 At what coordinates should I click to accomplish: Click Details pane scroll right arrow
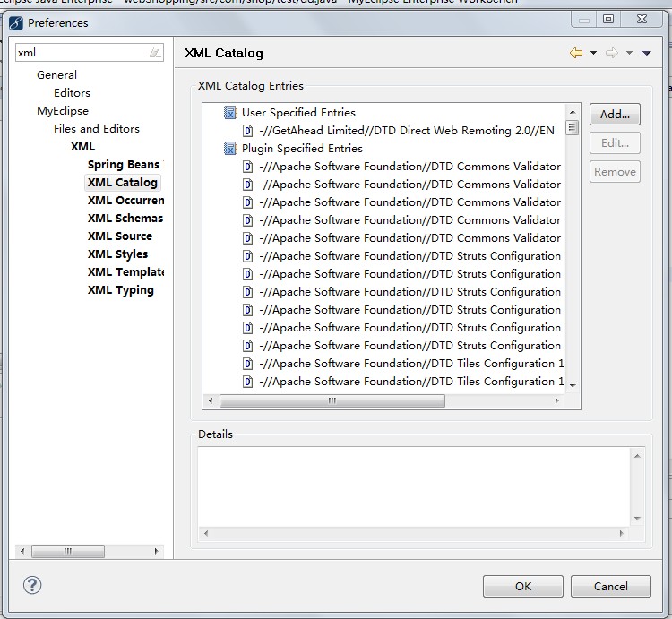tap(622, 533)
